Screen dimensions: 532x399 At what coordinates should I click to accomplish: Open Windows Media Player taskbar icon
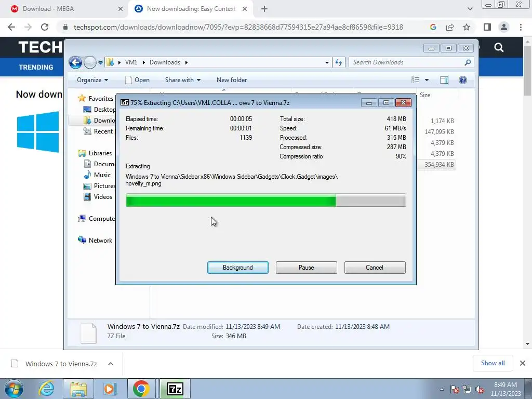point(110,389)
